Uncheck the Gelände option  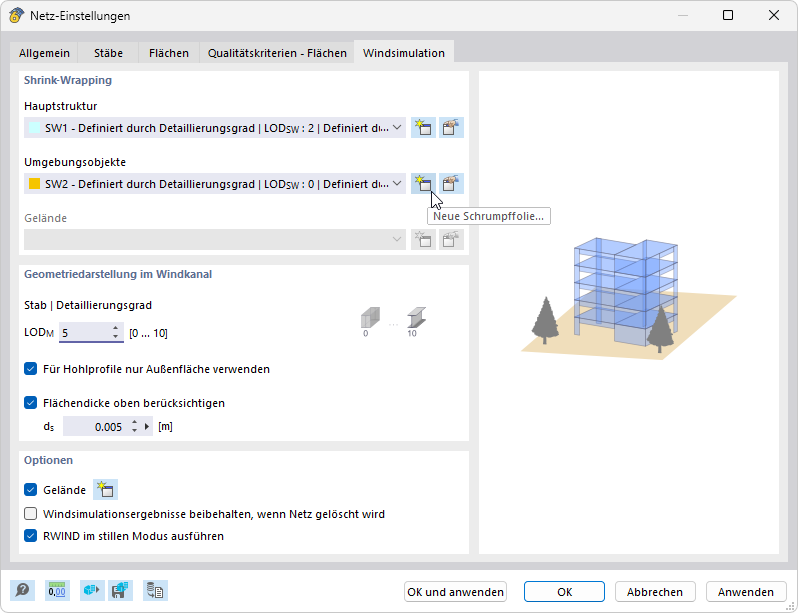[x=31, y=490]
